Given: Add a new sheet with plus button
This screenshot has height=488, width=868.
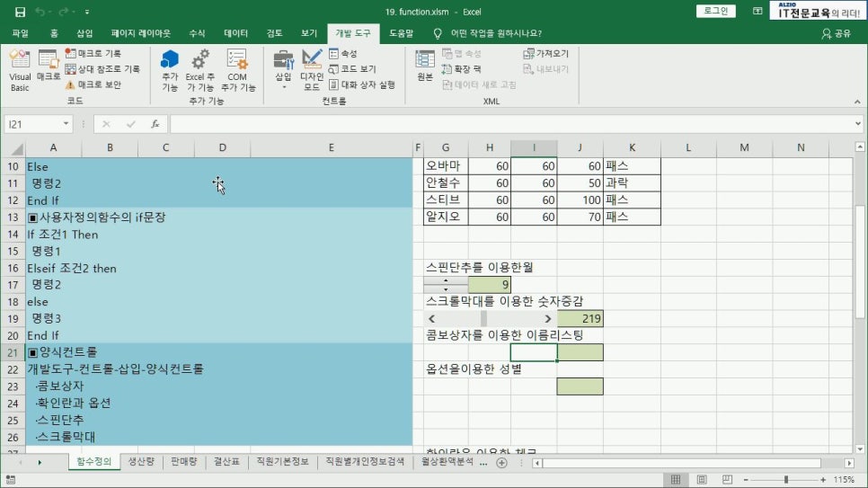Looking at the screenshot, I should click(501, 463).
